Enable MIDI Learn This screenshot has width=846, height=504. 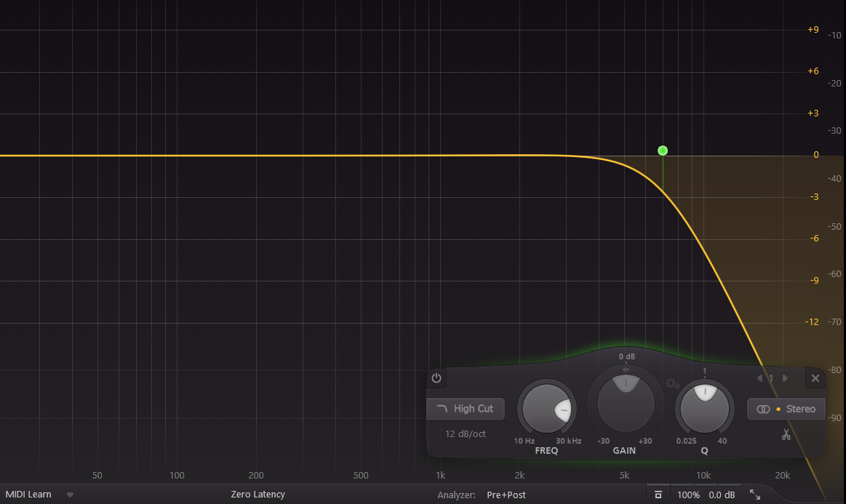(28, 495)
